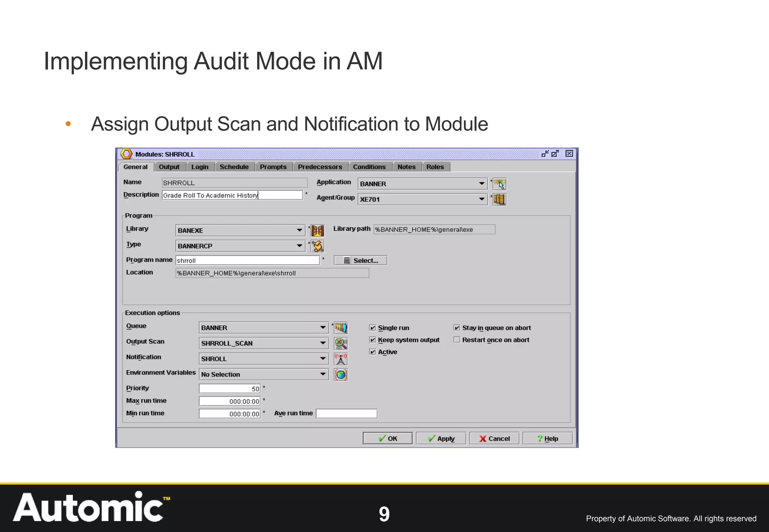Click the Min run time field

pos(230,414)
